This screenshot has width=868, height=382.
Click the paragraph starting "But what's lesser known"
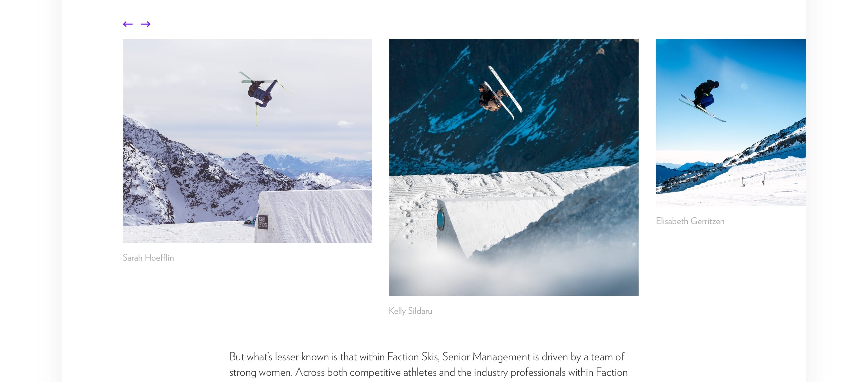click(428, 364)
